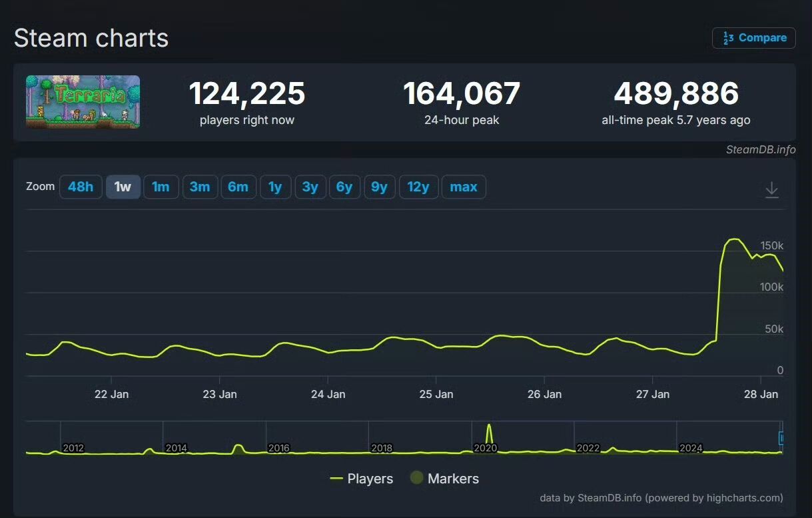Click the 23 Jan axis label
Image resolution: width=812 pixels, height=518 pixels.
coord(219,394)
